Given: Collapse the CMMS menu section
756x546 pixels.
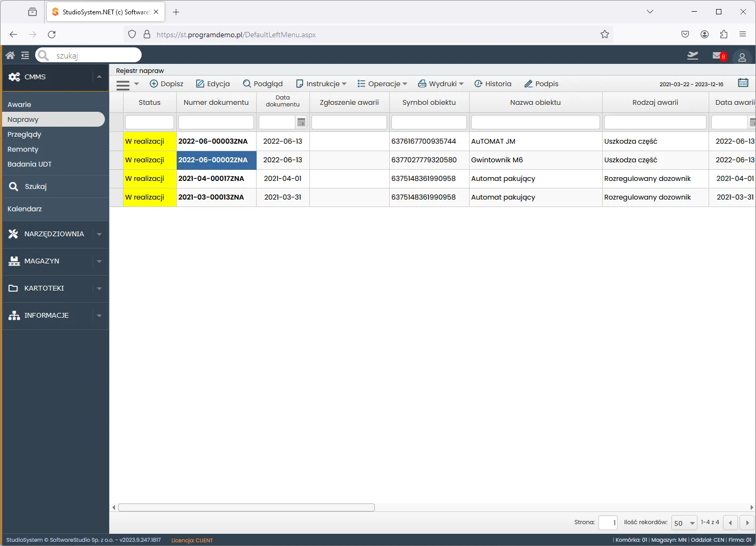Looking at the screenshot, I should [x=99, y=77].
